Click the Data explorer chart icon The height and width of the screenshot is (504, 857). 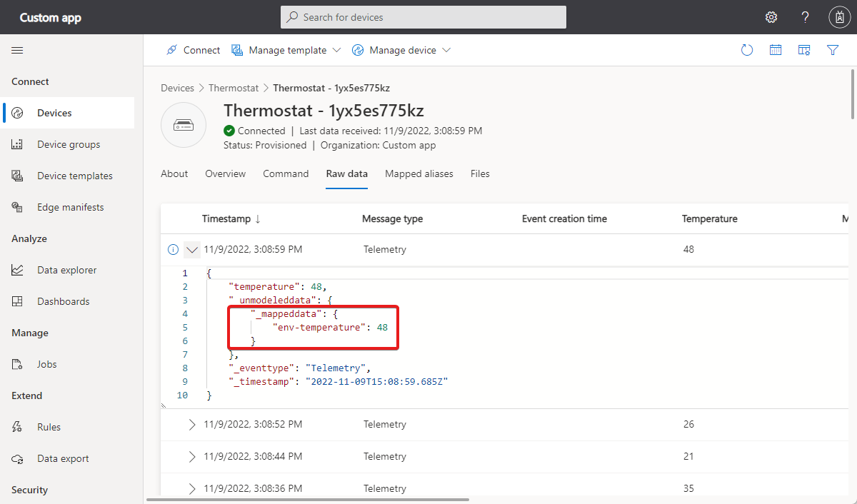(x=17, y=270)
